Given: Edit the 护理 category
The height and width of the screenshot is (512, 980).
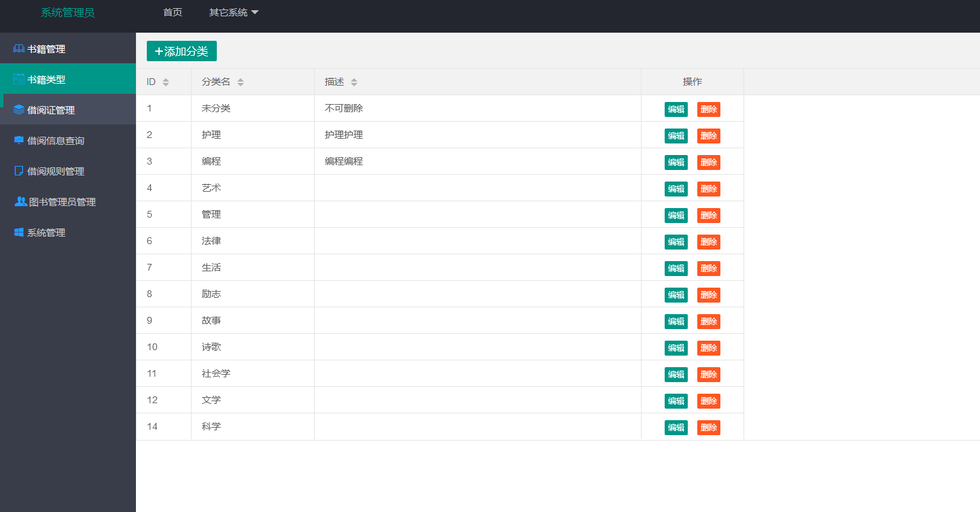Looking at the screenshot, I should click(676, 135).
